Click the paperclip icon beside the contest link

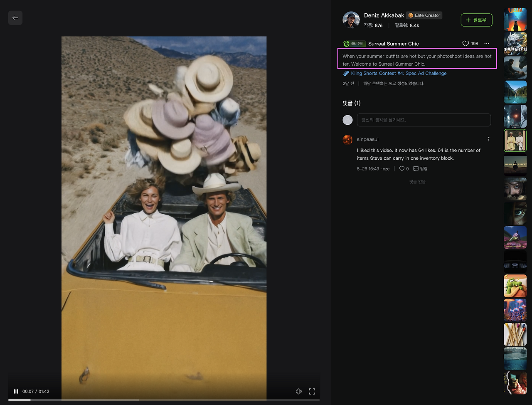click(346, 73)
